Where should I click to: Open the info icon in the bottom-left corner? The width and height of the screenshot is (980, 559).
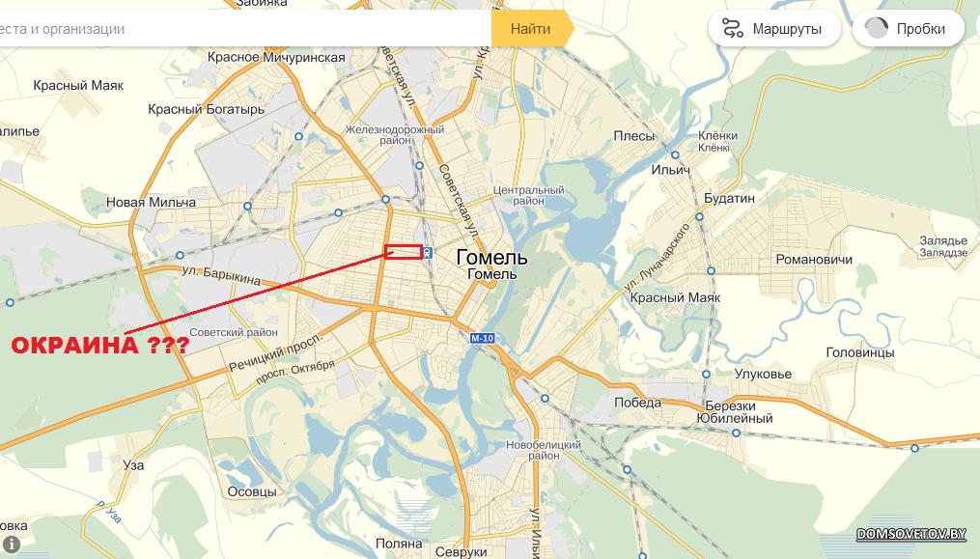(x=11, y=545)
